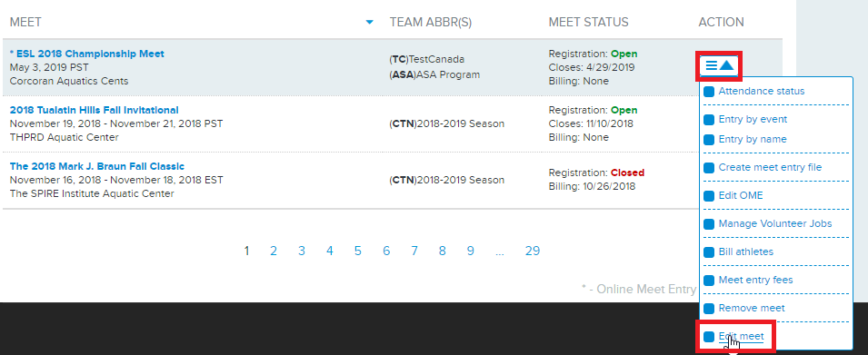Collapse the action menu for ESL 2018 Championship Meet

pyautogui.click(x=719, y=65)
